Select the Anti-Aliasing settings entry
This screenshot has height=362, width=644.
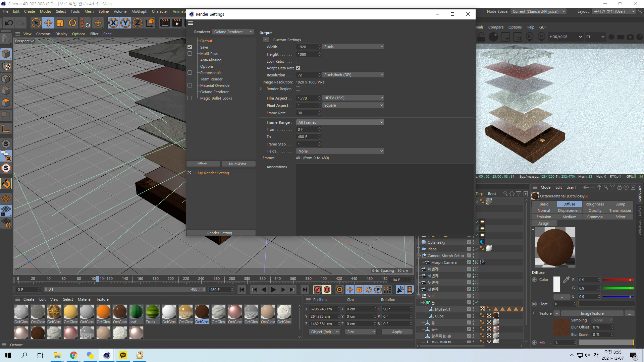coord(211,60)
